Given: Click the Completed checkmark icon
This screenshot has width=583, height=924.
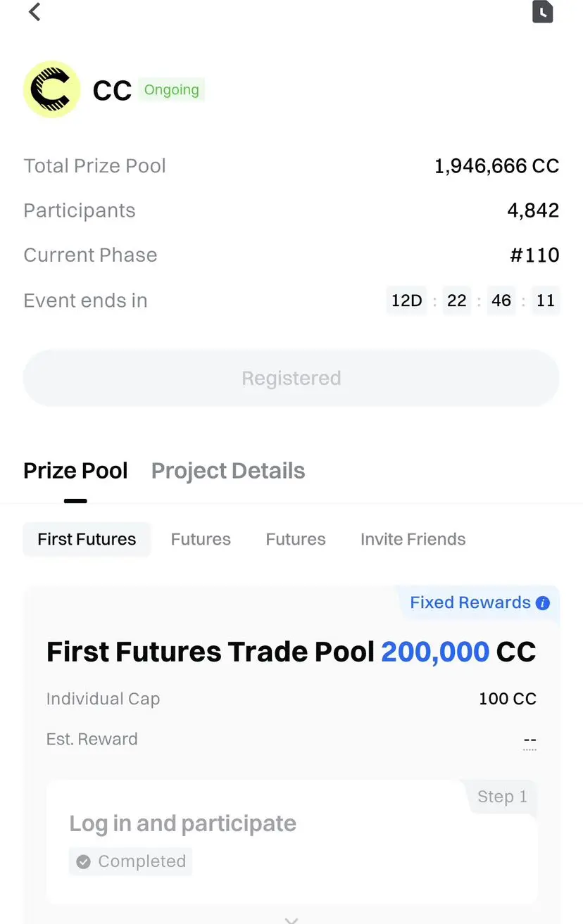Looking at the screenshot, I should (x=84, y=861).
